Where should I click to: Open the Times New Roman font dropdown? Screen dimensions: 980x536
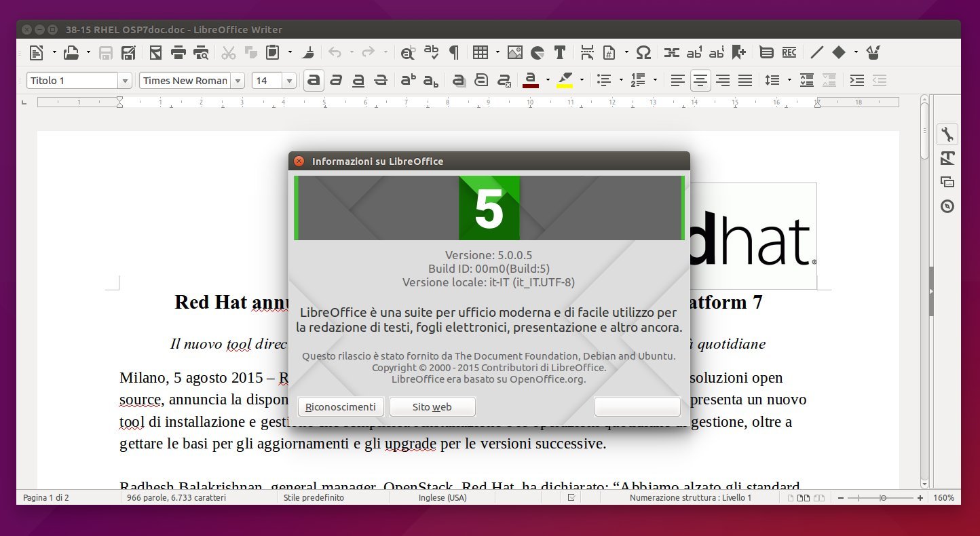[x=238, y=81]
